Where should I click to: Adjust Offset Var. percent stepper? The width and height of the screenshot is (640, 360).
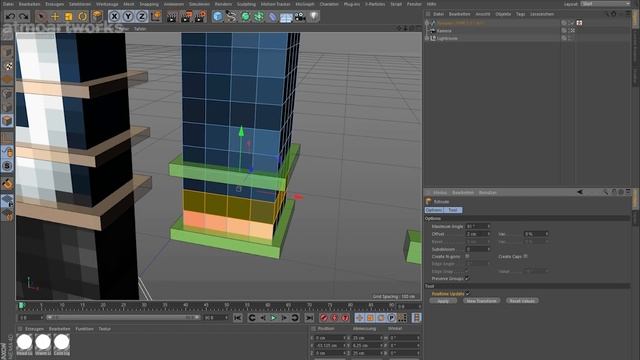(x=547, y=234)
